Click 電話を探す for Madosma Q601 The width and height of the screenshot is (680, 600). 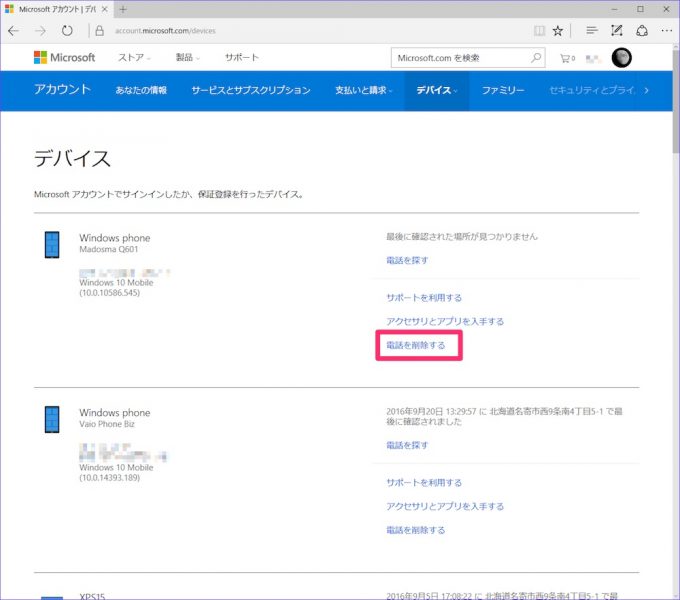click(x=407, y=260)
